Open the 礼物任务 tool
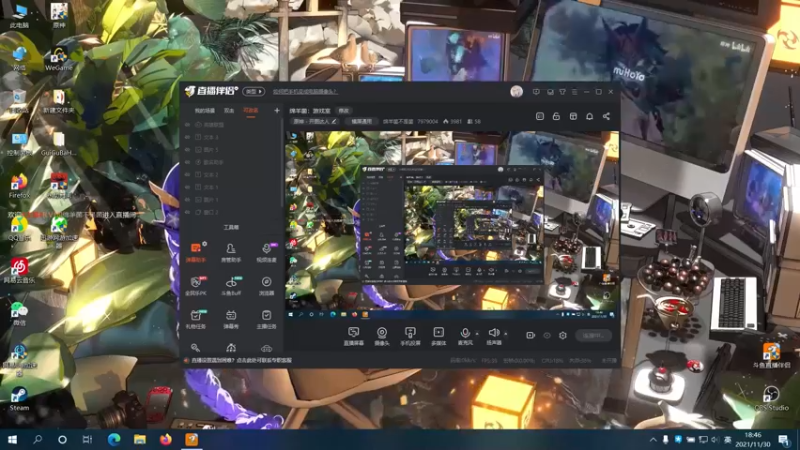 [x=195, y=319]
